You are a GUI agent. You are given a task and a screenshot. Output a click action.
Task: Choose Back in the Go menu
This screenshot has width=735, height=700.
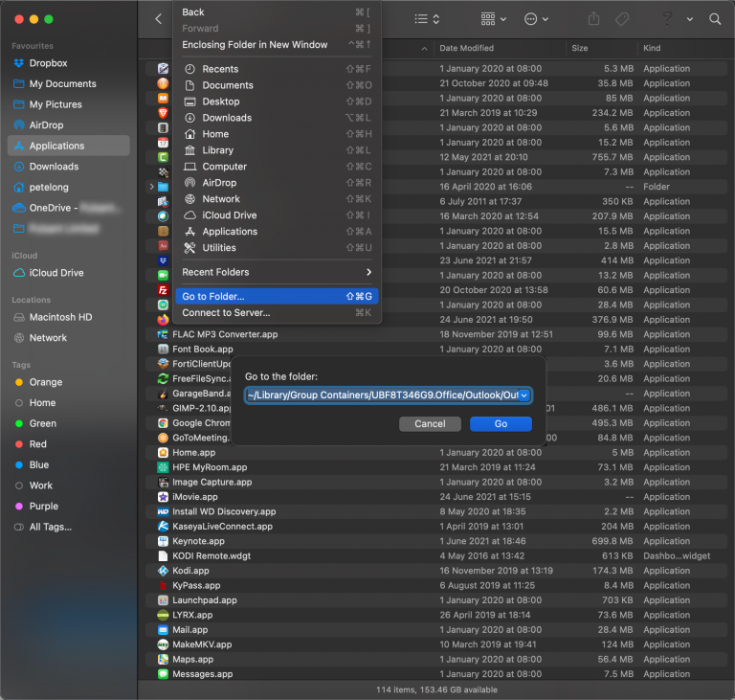click(277, 12)
